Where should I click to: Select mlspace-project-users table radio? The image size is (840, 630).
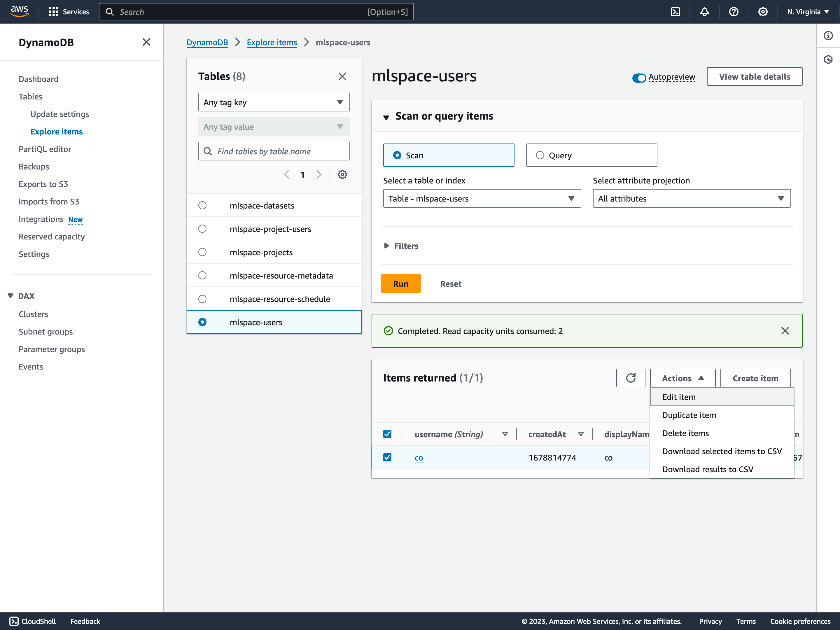coord(202,229)
